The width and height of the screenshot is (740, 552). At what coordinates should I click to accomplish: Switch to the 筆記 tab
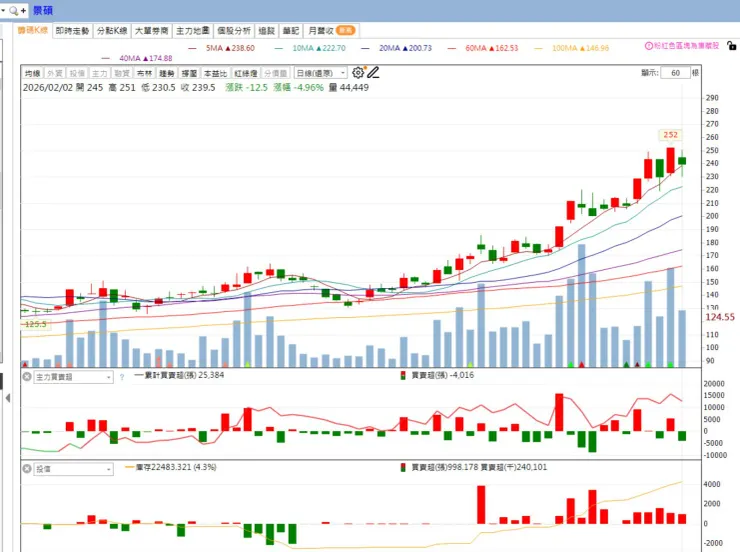(291, 31)
